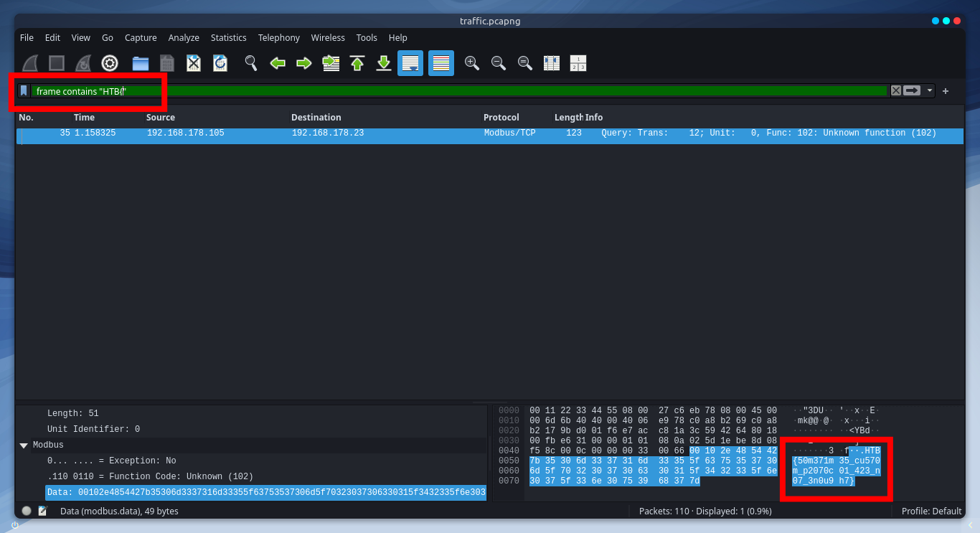Open the display filter history dropdown
This screenshot has width=980, height=533.
pos(930,90)
